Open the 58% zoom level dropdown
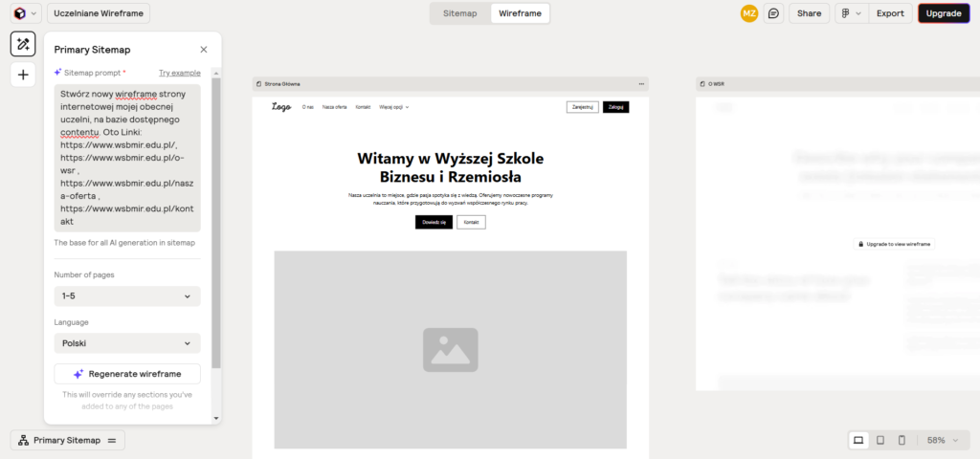 coord(942,440)
